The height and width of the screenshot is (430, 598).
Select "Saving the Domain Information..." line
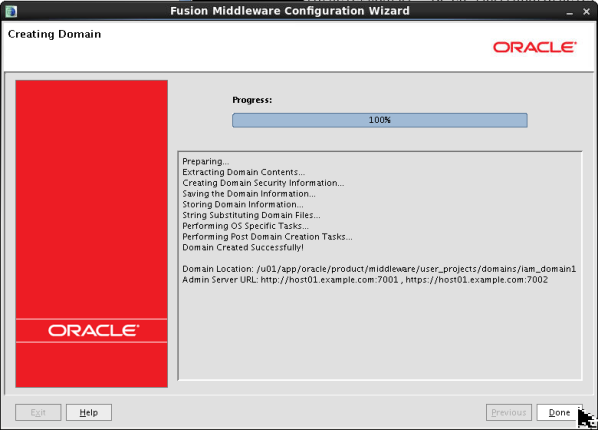pyautogui.click(x=249, y=194)
